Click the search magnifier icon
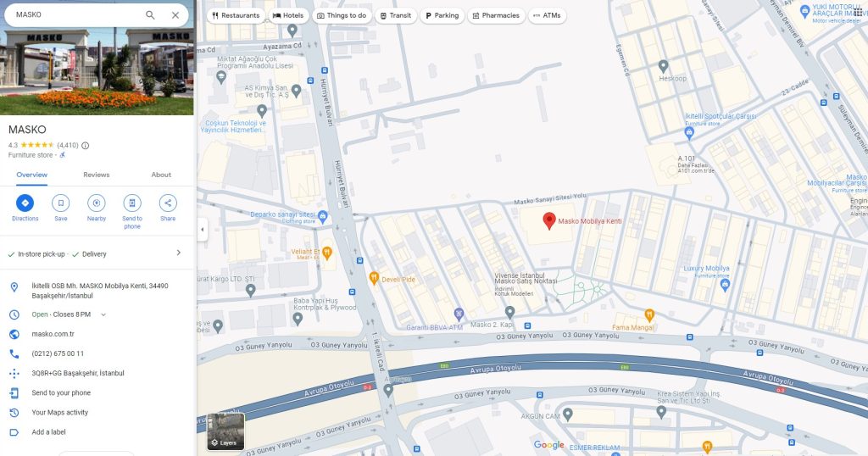 [x=150, y=15]
